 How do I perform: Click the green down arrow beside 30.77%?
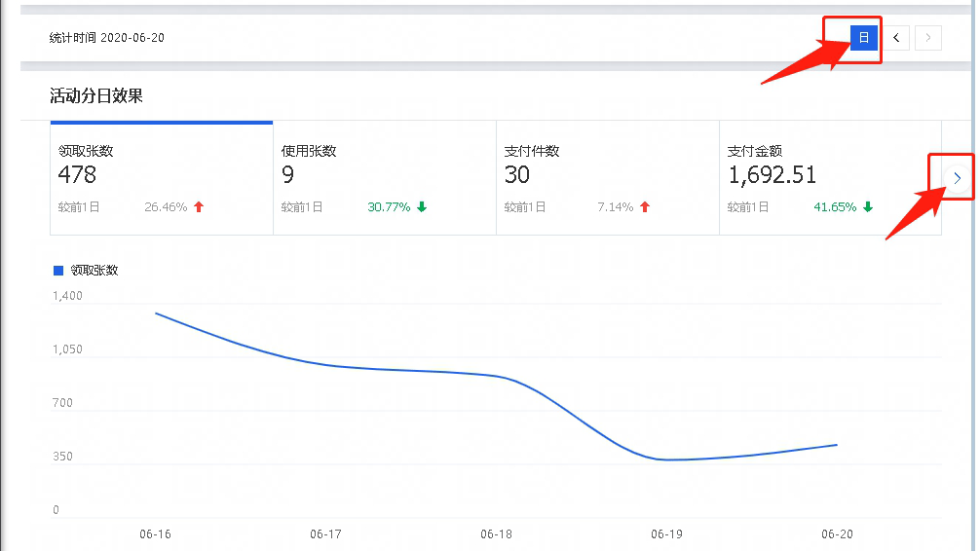[x=422, y=207]
